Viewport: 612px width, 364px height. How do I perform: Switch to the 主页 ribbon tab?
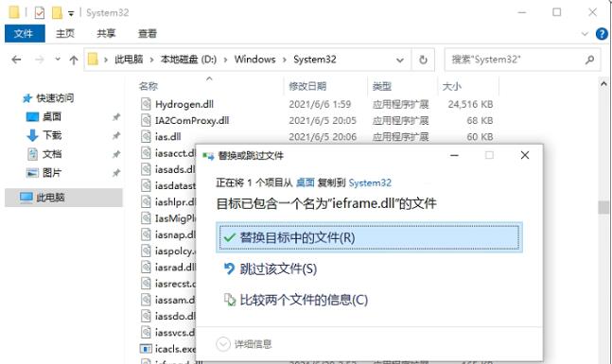pyautogui.click(x=64, y=34)
